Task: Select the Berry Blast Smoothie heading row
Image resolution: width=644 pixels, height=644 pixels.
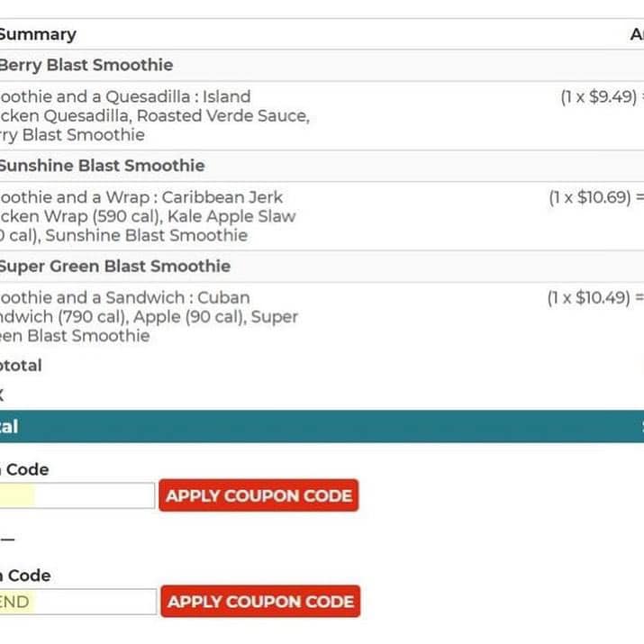Action: click(x=86, y=65)
